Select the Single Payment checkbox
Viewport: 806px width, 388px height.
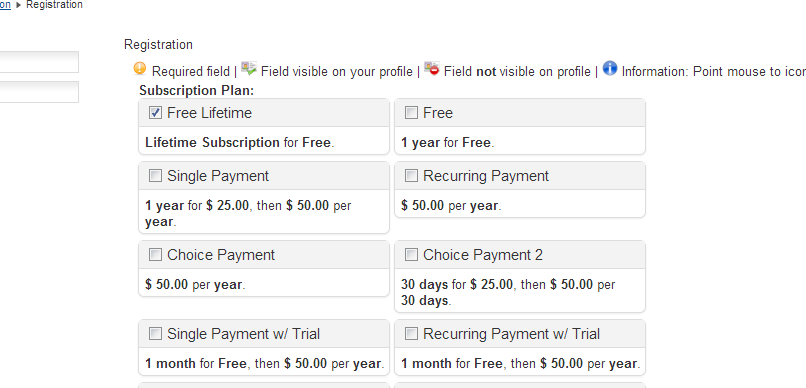point(155,176)
